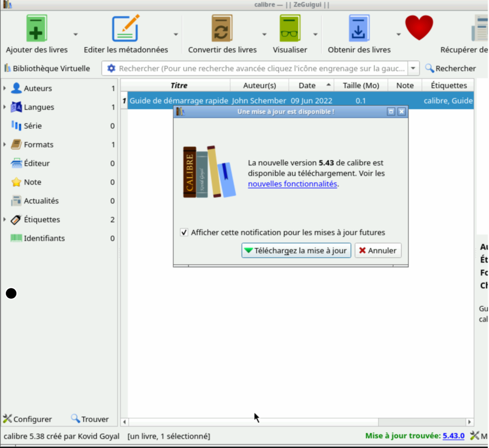This screenshot has width=489, height=448.
Task: Select the Identifiants barcode icon
Action: click(x=16, y=238)
